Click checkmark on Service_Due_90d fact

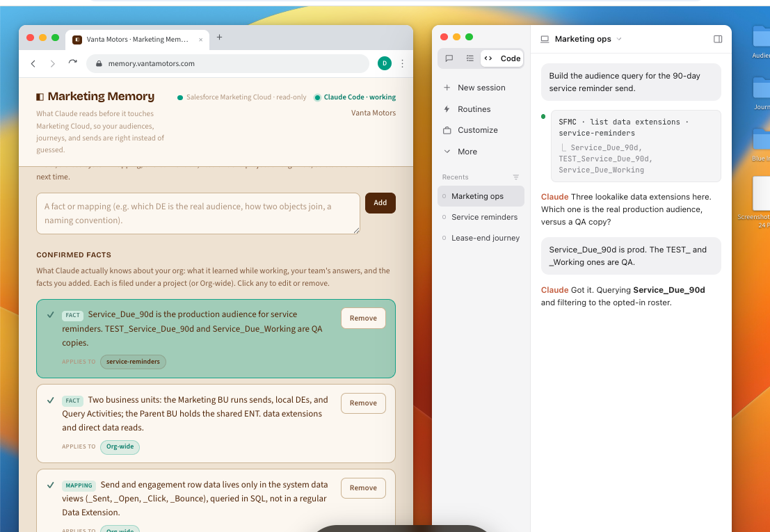[x=50, y=314]
